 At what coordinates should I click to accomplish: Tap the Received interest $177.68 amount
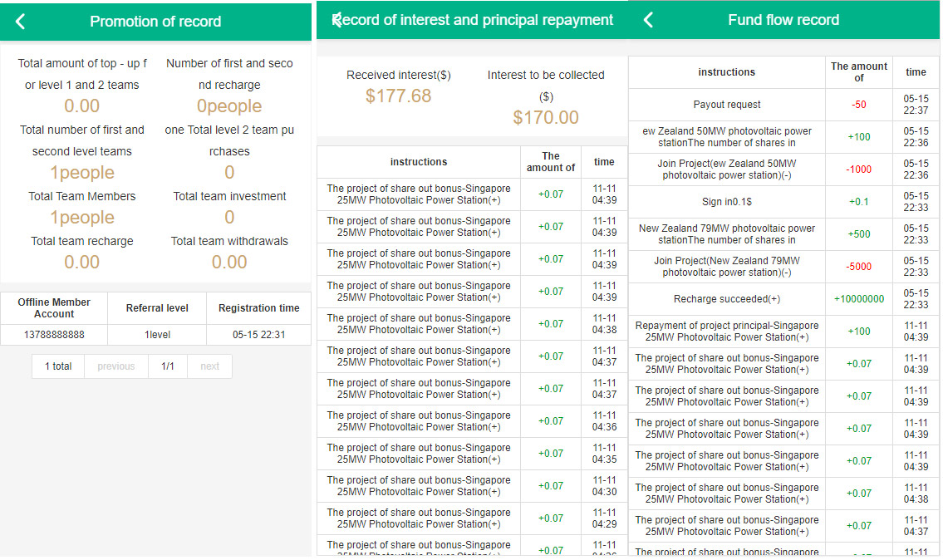(x=398, y=96)
